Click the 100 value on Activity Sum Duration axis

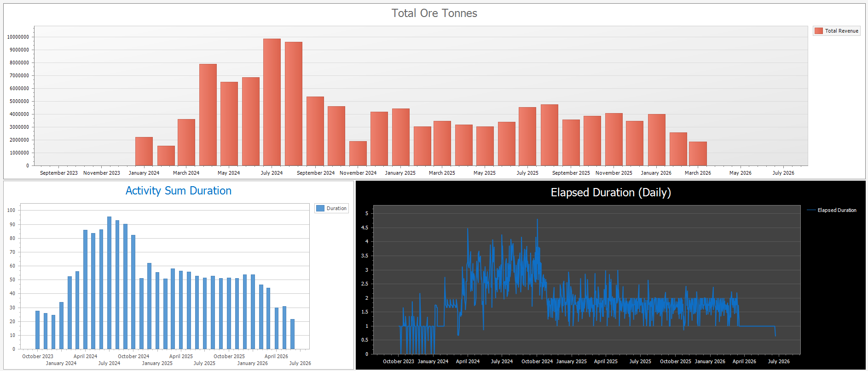click(x=11, y=210)
